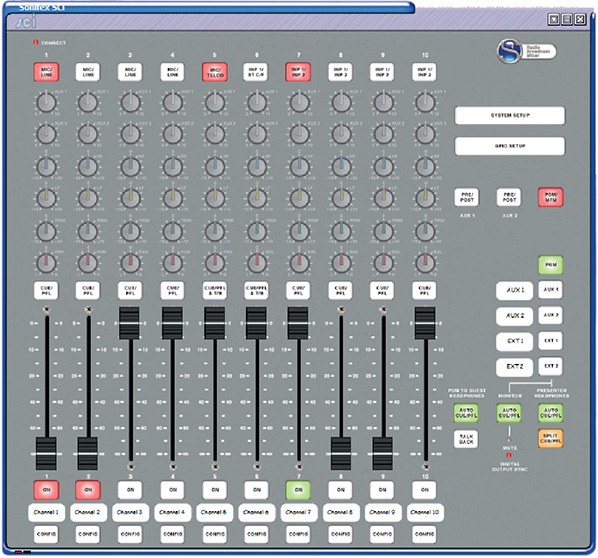The width and height of the screenshot is (598, 558).
Task: Toggle the orange SPLIT CUE/PFL button
Action: (x=551, y=439)
